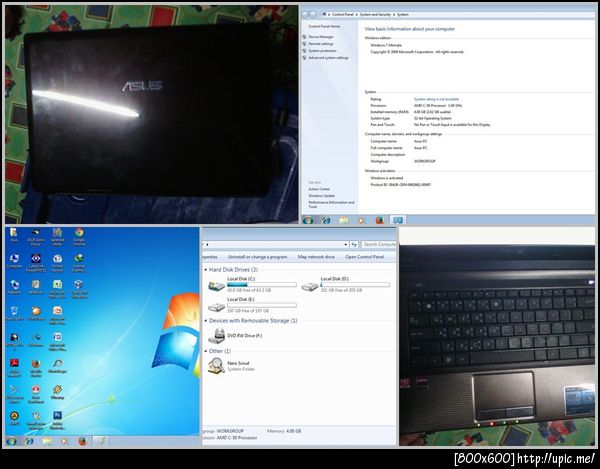This screenshot has width=600, height=469.
Task: Click System and Security breadcrumb segment
Action: click(x=375, y=14)
